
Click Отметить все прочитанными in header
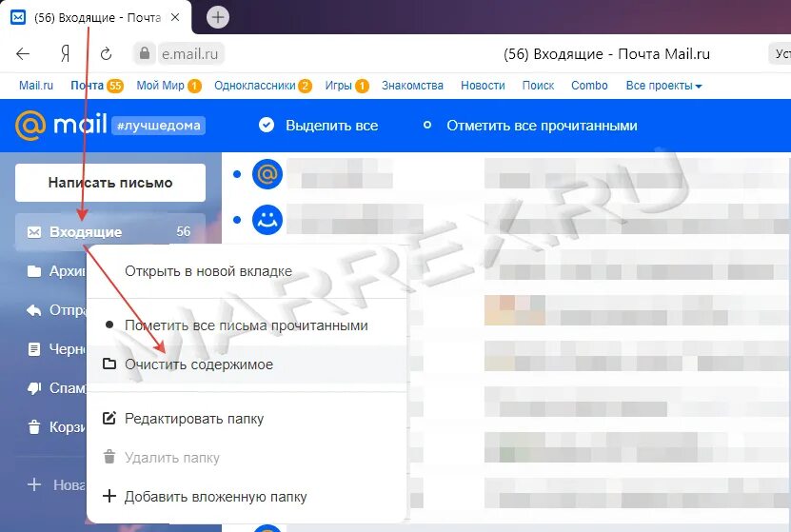coord(542,126)
